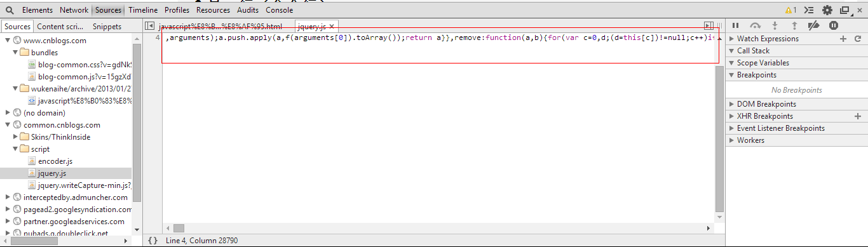
Task: Open the javascript%E8%B0%83 html tree file
Action: [x=85, y=101]
